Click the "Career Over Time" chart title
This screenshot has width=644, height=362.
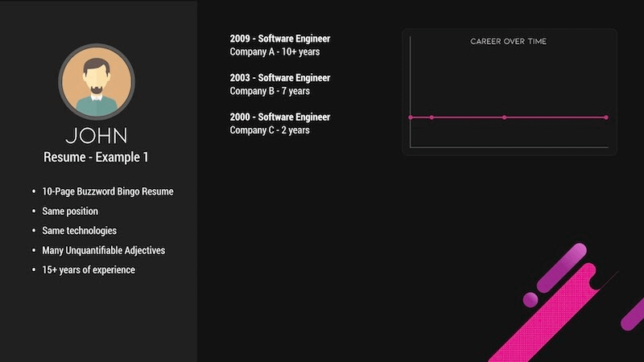point(509,41)
